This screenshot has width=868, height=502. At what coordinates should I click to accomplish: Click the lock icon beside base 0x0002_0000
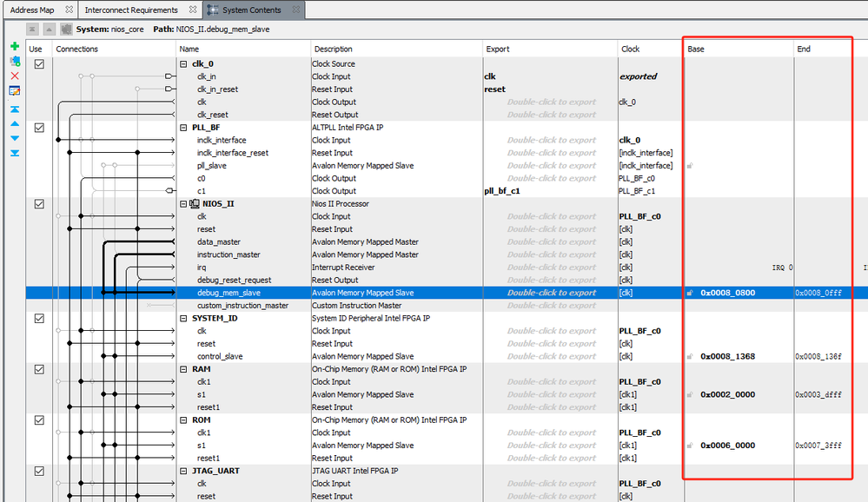click(x=690, y=394)
